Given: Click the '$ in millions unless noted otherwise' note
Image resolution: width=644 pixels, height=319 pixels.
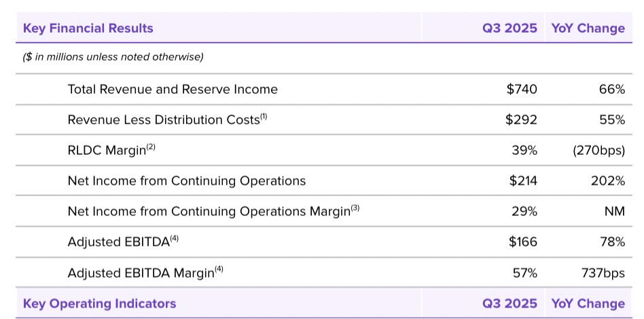Looking at the screenshot, I should [113, 57].
